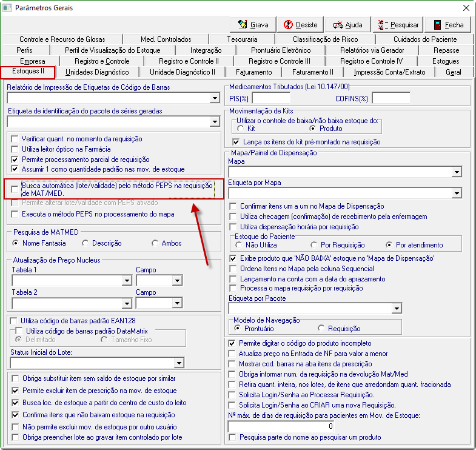Image resolution: width=476 pixels, height=450 pixels.
Task: Select Por Requisição radio in Estoque do Paciente
Action: coord(314,245)
